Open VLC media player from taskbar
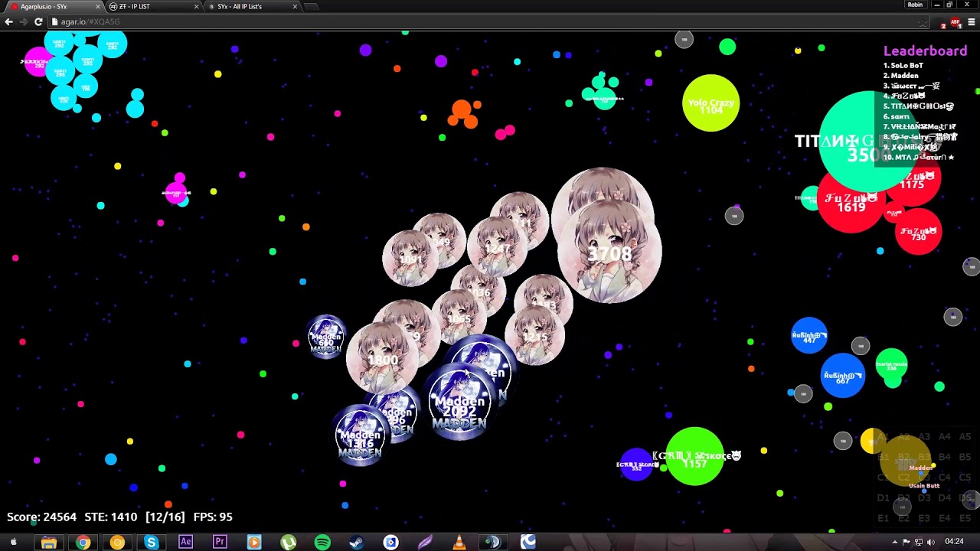The width and height of the screenshot is (980, 551). (x=459, y=542)
